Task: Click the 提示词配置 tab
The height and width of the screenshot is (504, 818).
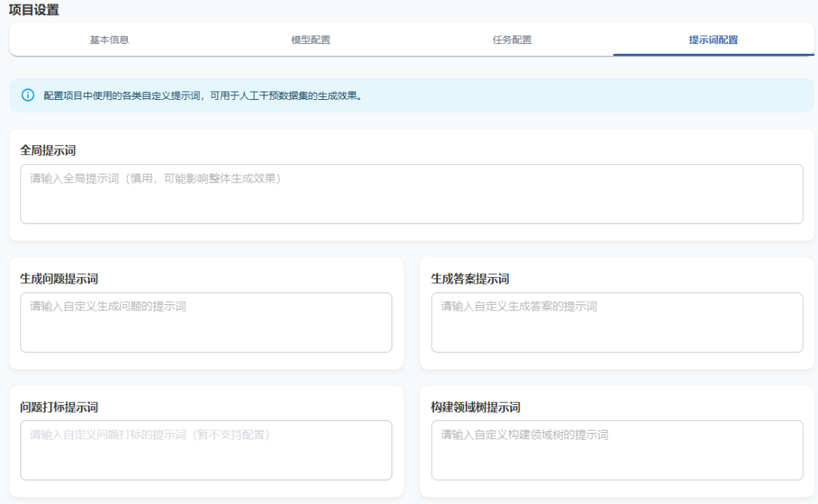Action: tap(713, 39)
